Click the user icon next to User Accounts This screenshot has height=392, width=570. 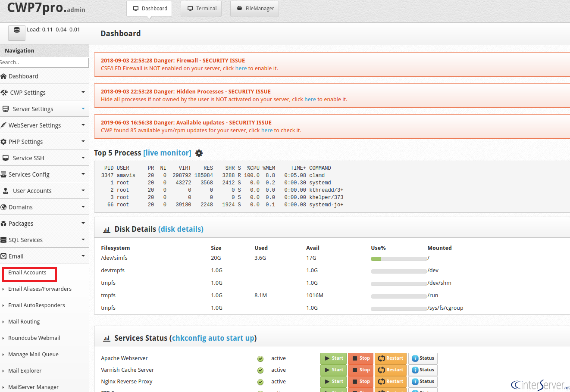pyautogui.click(x=5, y=191)
